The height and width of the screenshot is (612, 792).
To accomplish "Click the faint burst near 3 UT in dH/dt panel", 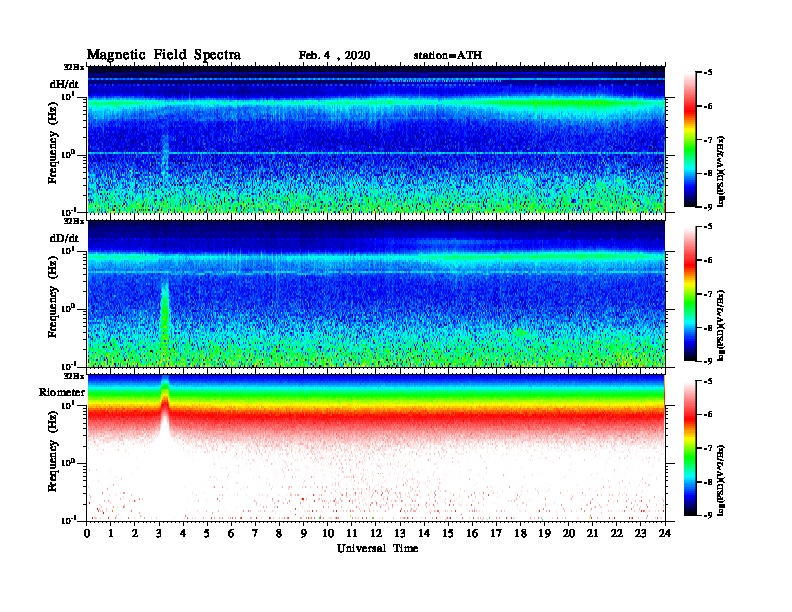I will [165, 154].
